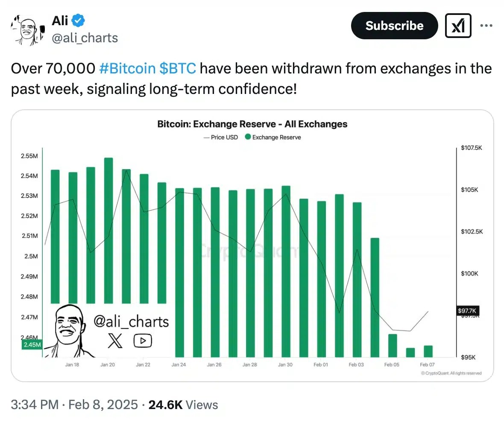Expand the 24.6K Views details
Image resolution: width=504 pixels, height=421 pixels.
click(183, 404)
